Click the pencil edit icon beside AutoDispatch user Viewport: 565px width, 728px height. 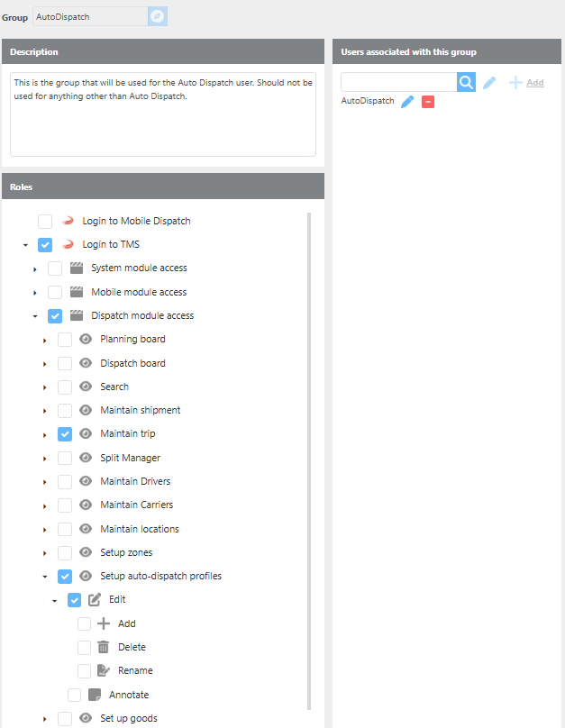pos(407,102)
